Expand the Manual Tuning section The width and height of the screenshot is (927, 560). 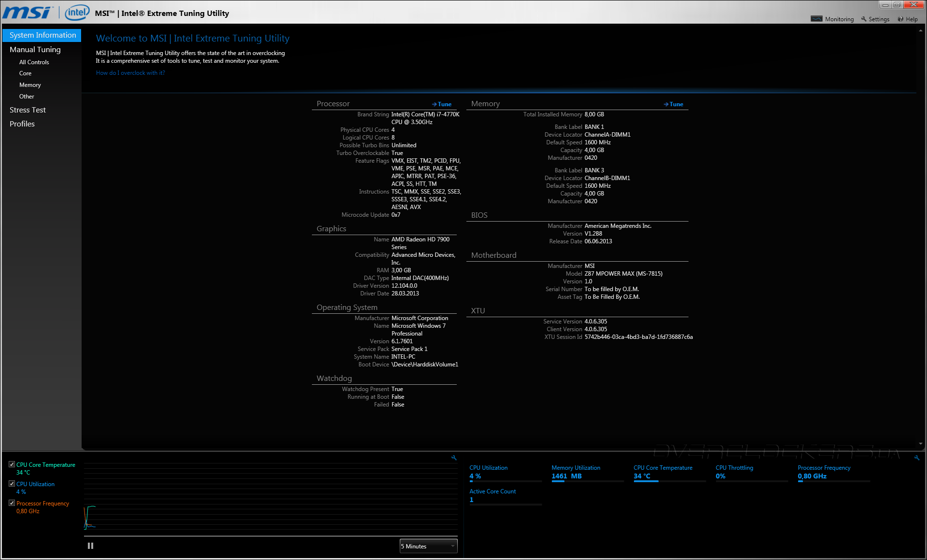tap(35, 50)
